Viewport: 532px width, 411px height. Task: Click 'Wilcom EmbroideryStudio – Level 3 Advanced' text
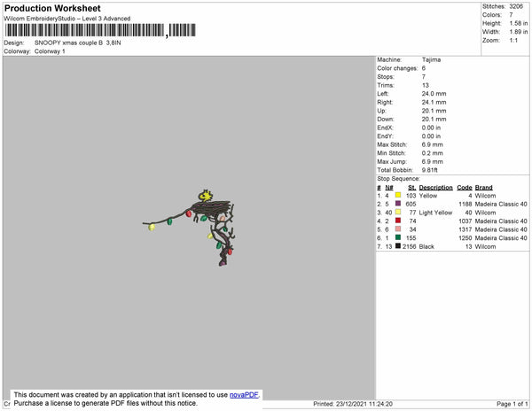[x=67, y=19]
